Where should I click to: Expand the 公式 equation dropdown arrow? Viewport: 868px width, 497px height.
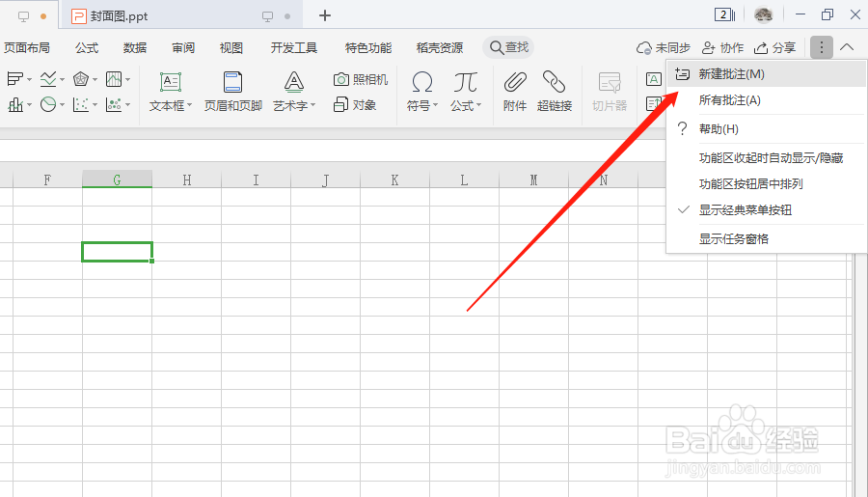click(478, 105)
